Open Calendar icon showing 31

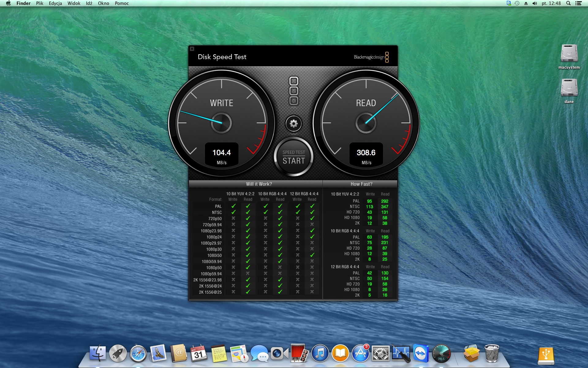[198, 353]
